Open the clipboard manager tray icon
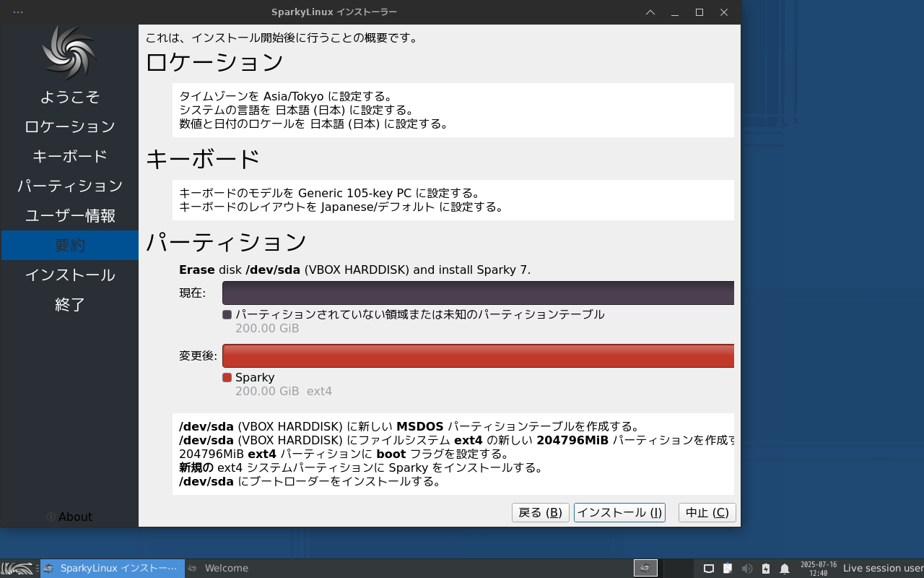924x578 pixels. click(x=728, y=569)
